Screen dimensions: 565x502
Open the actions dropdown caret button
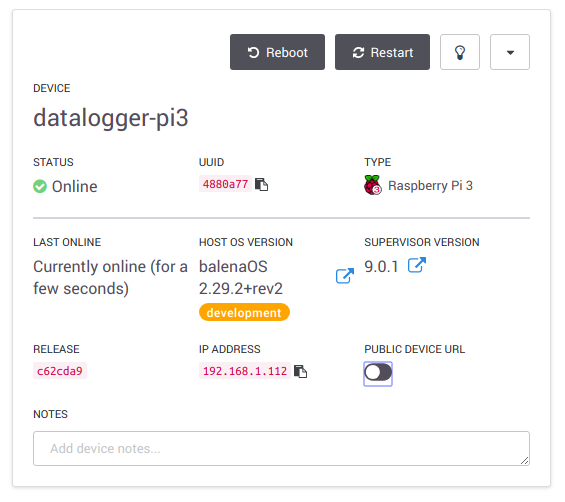pyautogui.click(x=510, y=52)
